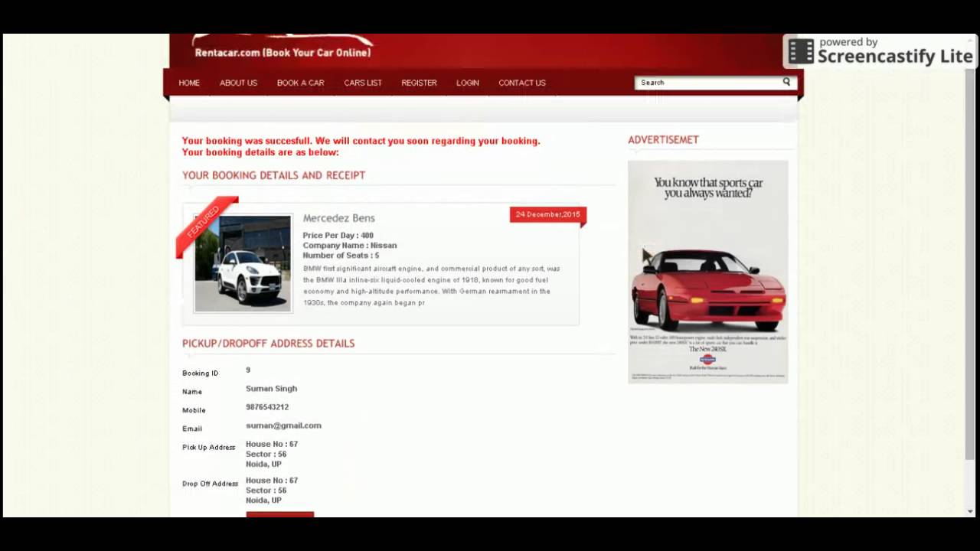Click the scrollbar down arrow
The height and width of the screenshot is (551, 980).
pos(970,511)
